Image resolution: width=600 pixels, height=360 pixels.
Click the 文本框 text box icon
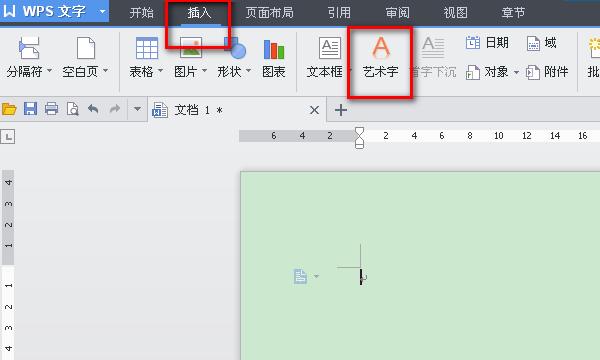point(329,48)
